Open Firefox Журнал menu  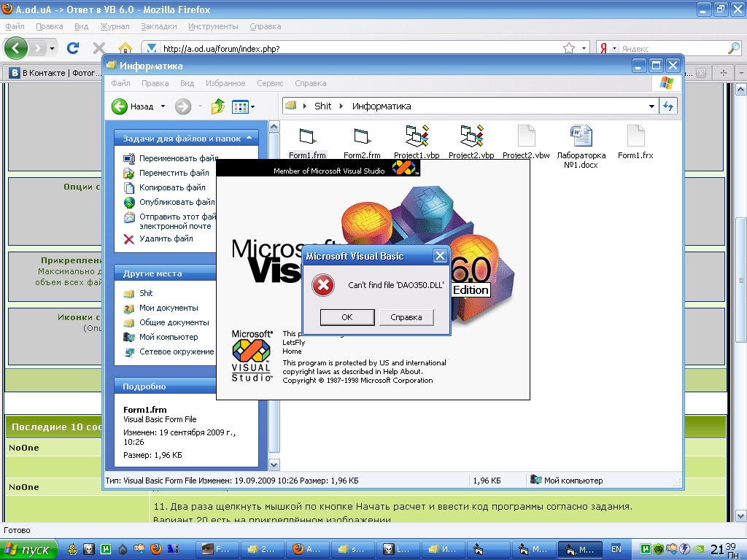[115, 27]
